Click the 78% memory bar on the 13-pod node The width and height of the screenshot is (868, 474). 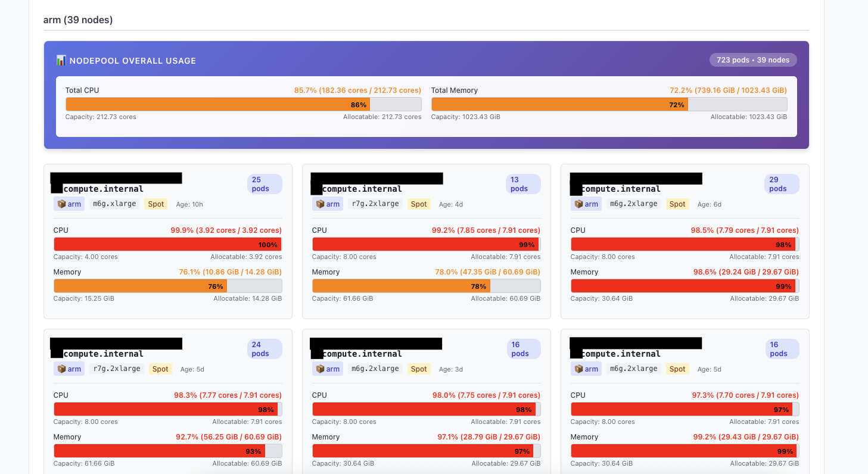click(x=426, y=286)
